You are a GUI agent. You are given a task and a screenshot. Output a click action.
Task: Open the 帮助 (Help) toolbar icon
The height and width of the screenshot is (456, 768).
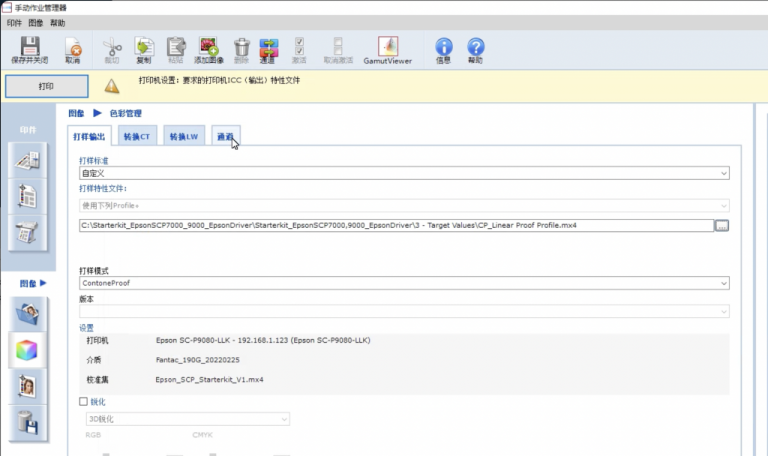(475, 48)
